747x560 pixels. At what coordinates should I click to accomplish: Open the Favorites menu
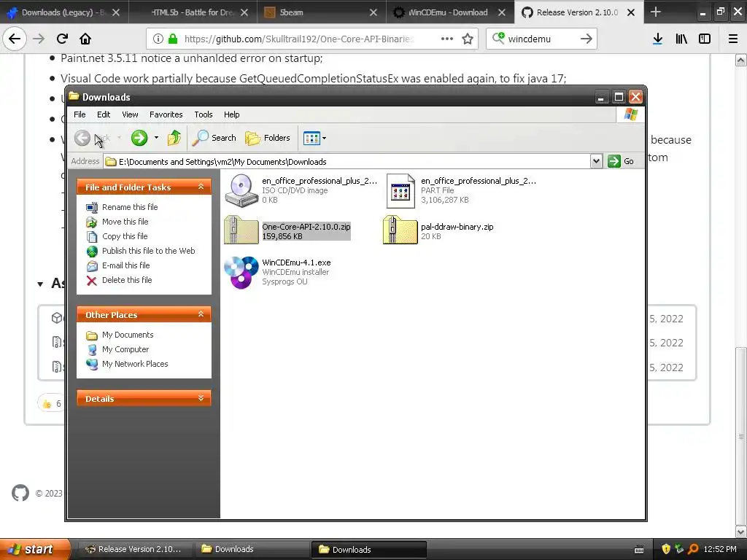pos(166,114)
